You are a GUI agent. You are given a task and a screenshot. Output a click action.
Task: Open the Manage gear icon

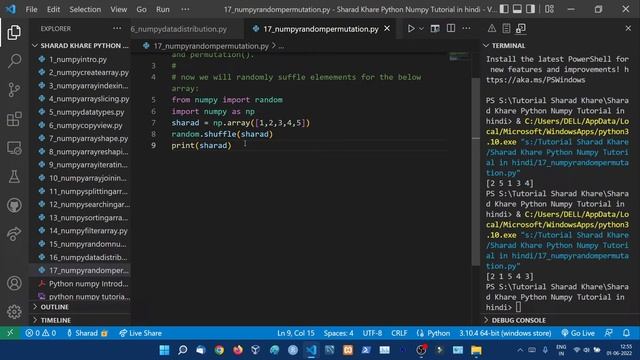[14, 311]
